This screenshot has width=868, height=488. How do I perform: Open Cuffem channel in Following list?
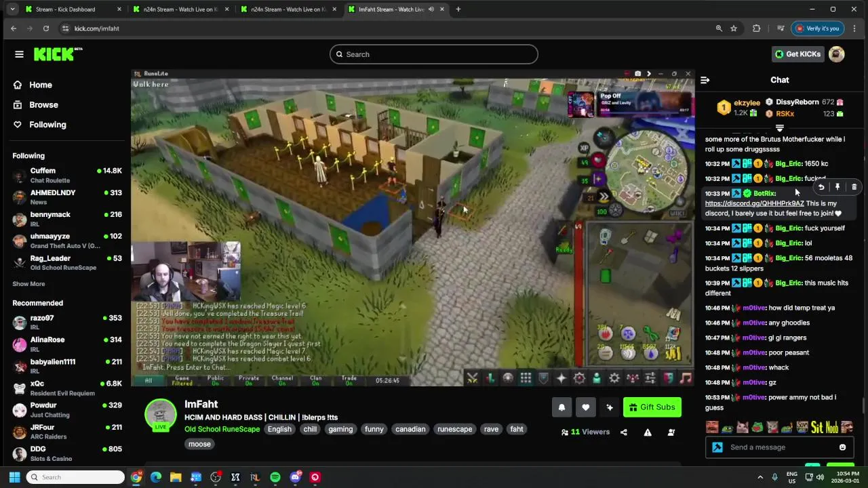(67, 176)
